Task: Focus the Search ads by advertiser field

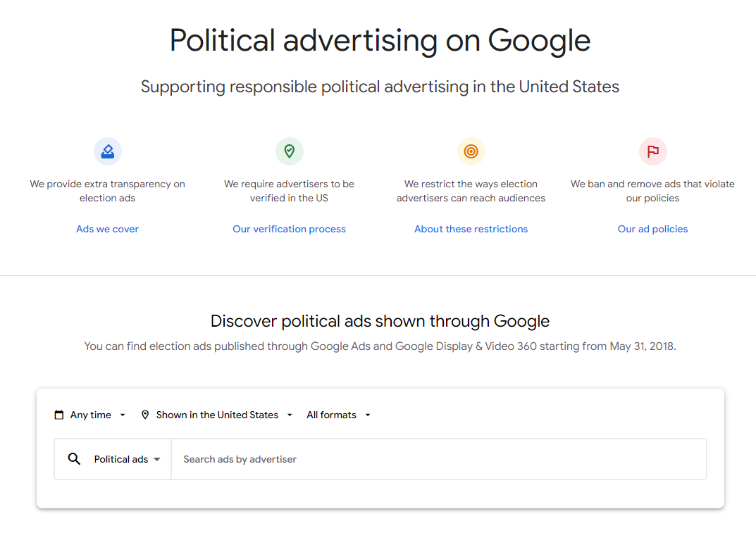Action: click(x=437, y=459)
